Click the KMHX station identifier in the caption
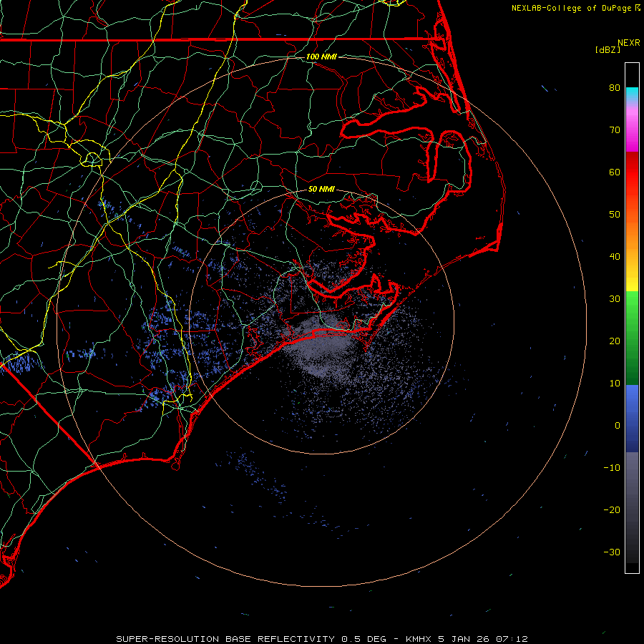 pos(419,639)
